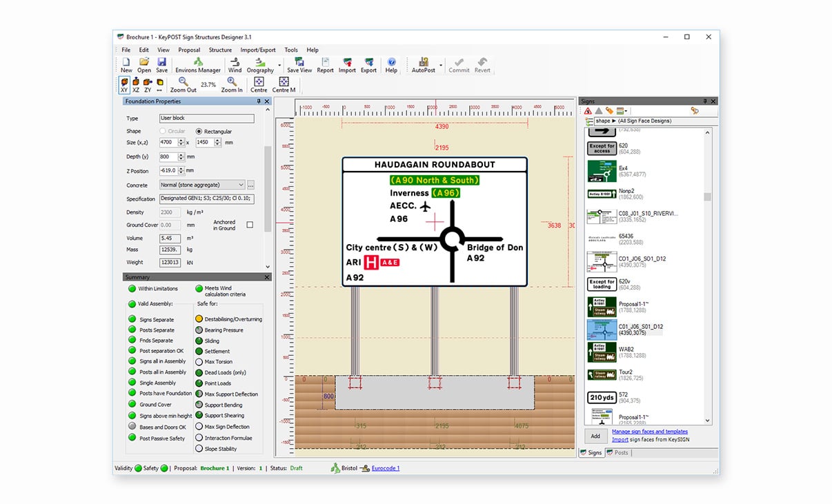Open the Eurocode 1 link in the status bar
The width and height of the screenshot is (832, 504).
[x=385, y=468]
